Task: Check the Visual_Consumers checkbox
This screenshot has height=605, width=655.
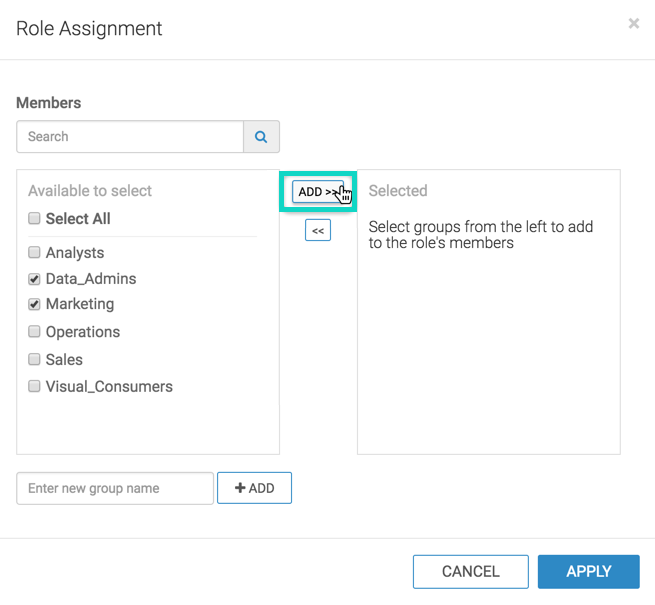Action: (x=34, y=386)
